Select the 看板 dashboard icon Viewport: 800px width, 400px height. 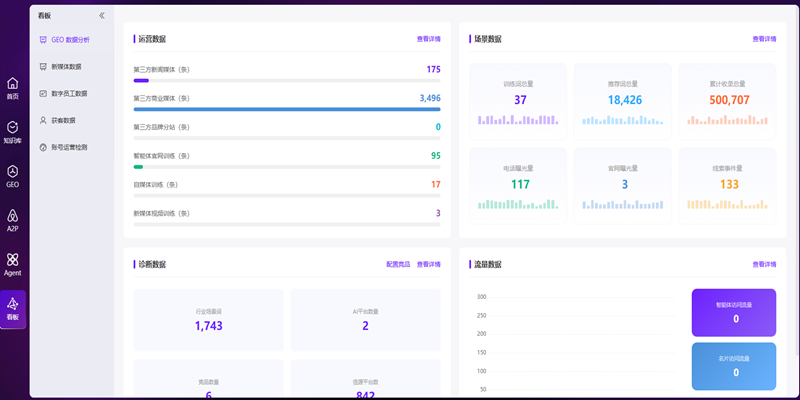coord(13,309)
